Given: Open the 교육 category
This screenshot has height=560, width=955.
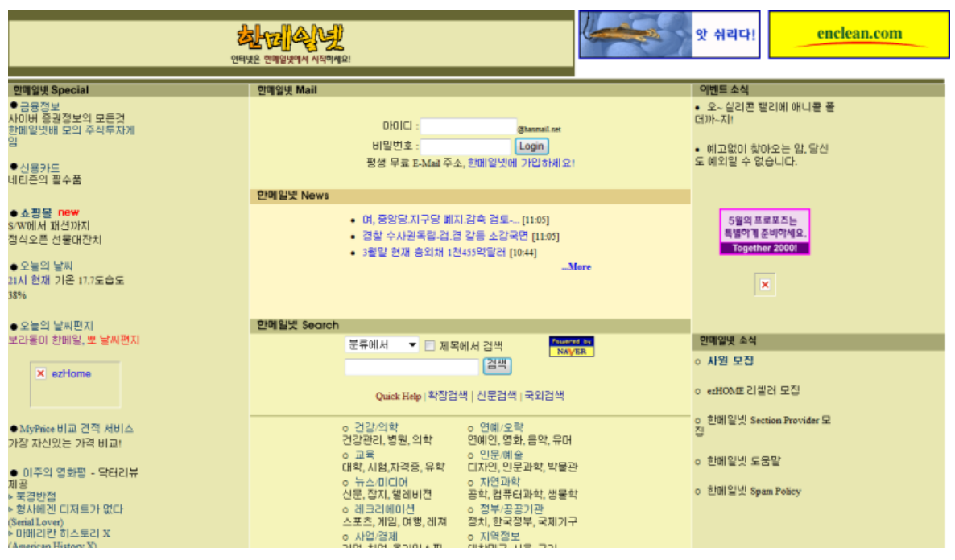Looking at the screenshot, I should click(x=364, y=455).
